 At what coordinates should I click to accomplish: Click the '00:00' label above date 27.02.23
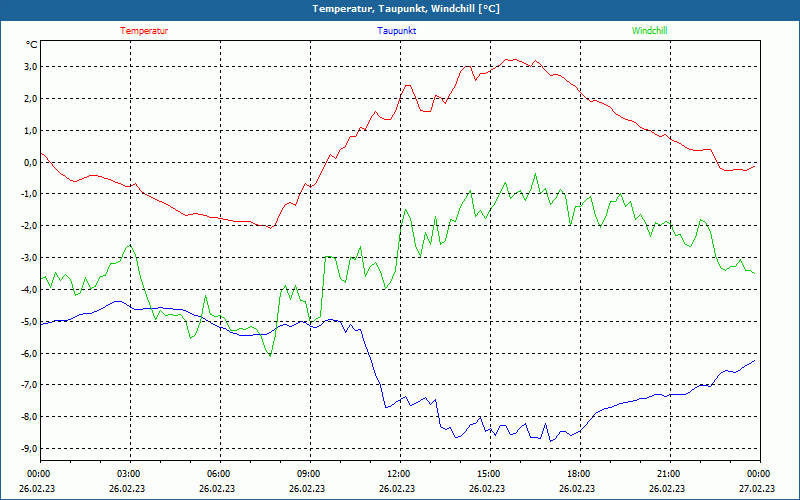759,474
